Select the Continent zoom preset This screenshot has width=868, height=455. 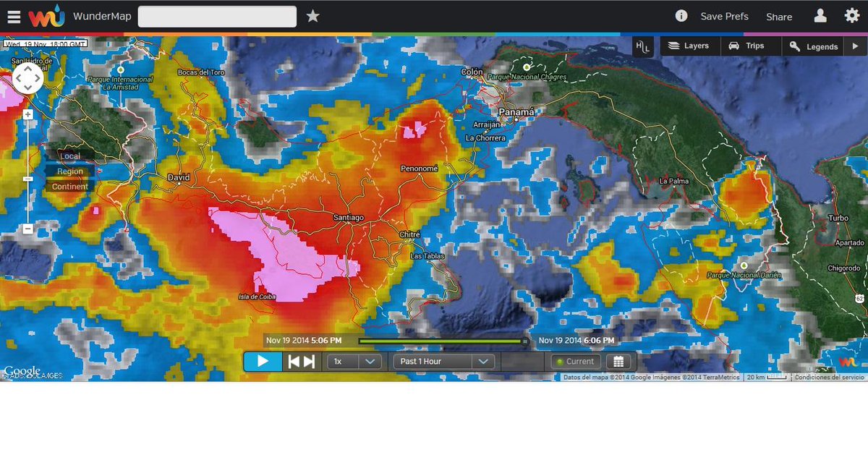pos(69,186)
